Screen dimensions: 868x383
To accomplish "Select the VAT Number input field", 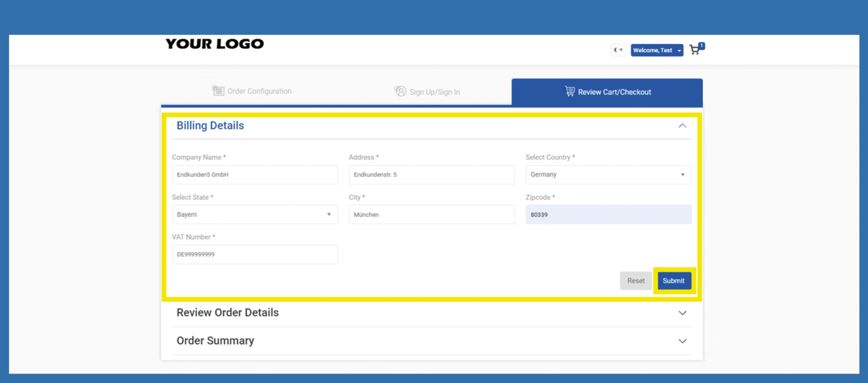I will 255,254.
